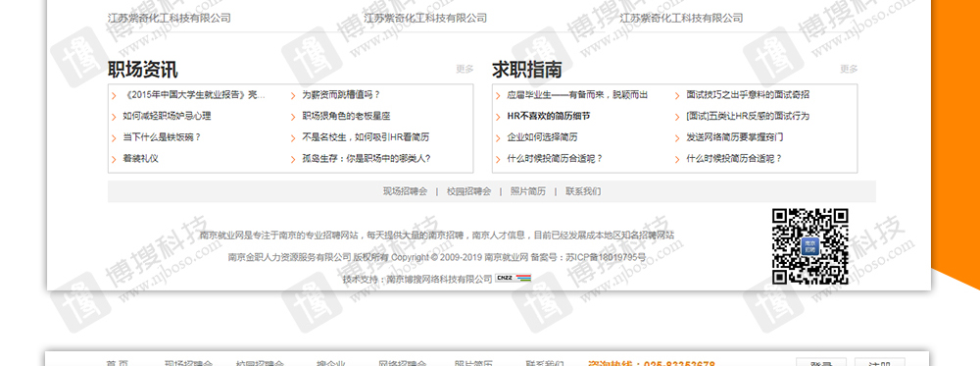This screenshot has height=366, width=980.
Task: Open article 孤岛生存：你是职场中的哪类人?
Action: click(367, 159)
